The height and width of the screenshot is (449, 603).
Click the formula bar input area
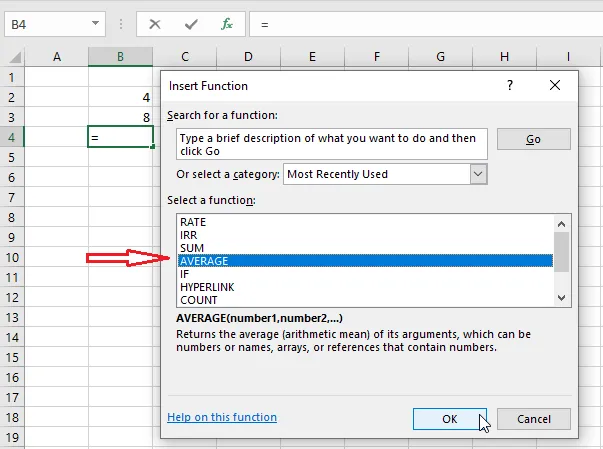coord(426,24)
